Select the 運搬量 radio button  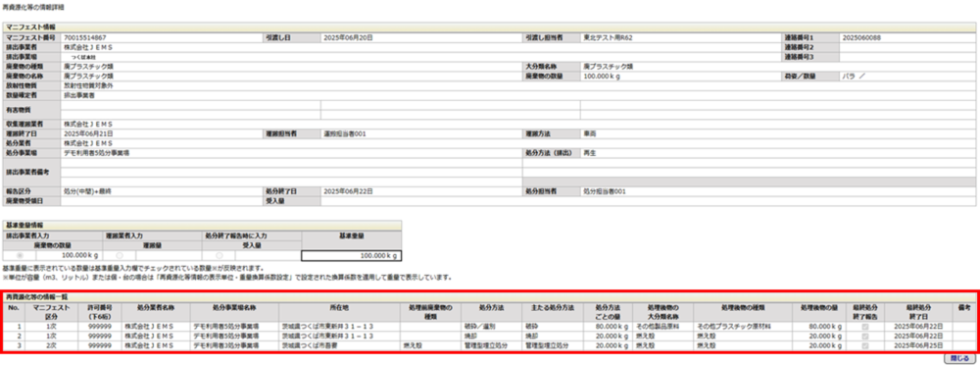[x=120, y=256]
